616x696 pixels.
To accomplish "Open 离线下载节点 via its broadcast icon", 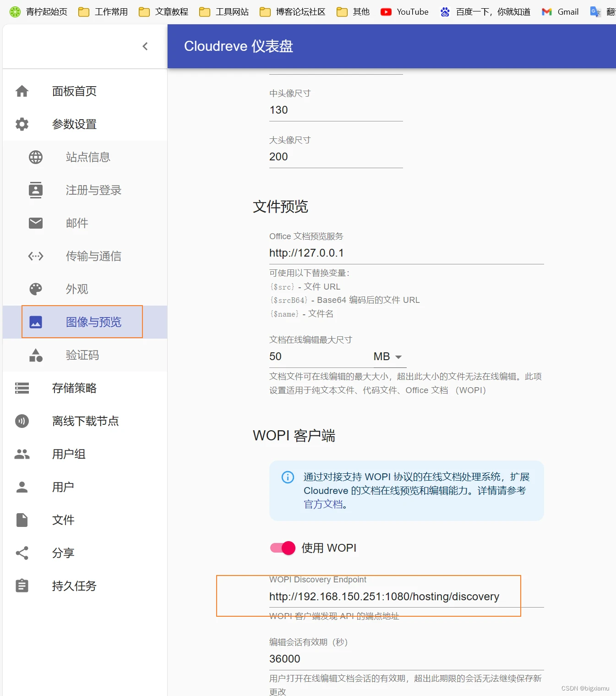I will (x=22, y=421).
